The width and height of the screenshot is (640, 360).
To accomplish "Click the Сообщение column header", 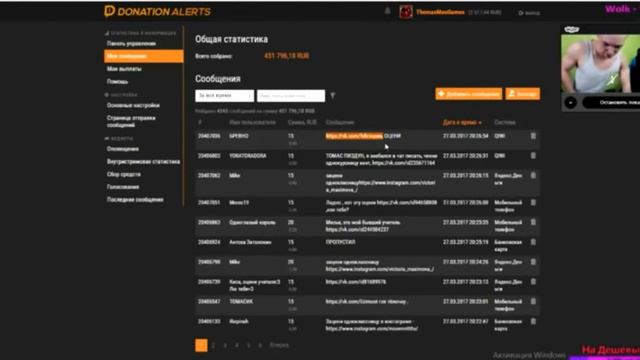I will 340,122.
